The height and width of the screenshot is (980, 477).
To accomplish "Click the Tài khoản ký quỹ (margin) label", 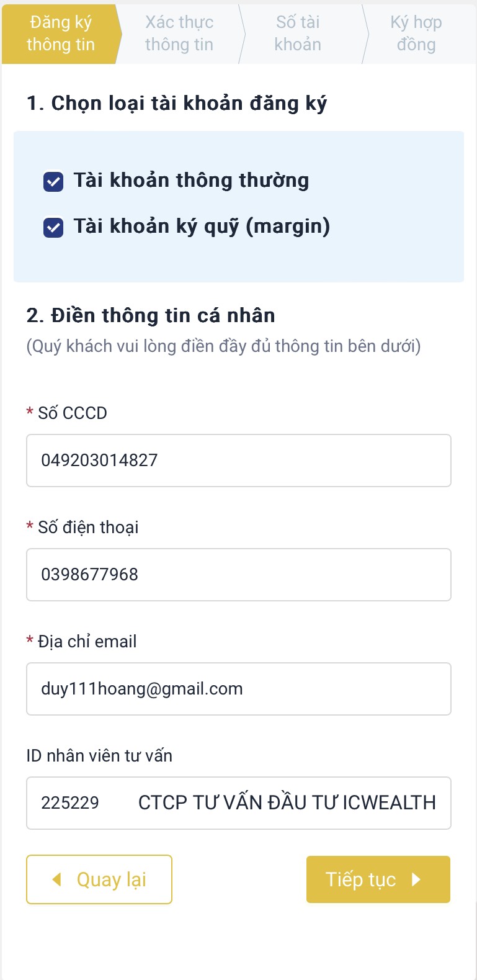I will (202, 227).
